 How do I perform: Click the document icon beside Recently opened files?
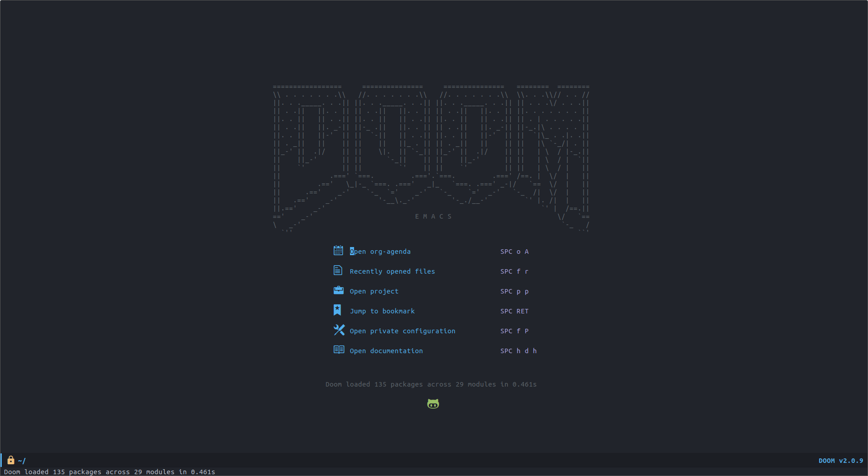click(x=338, y=270)
